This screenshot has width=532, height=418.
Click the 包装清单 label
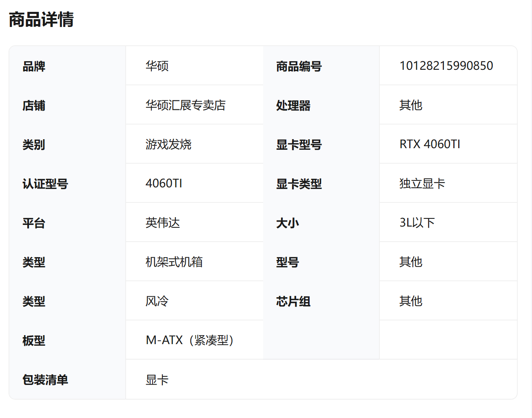point(45,380)
